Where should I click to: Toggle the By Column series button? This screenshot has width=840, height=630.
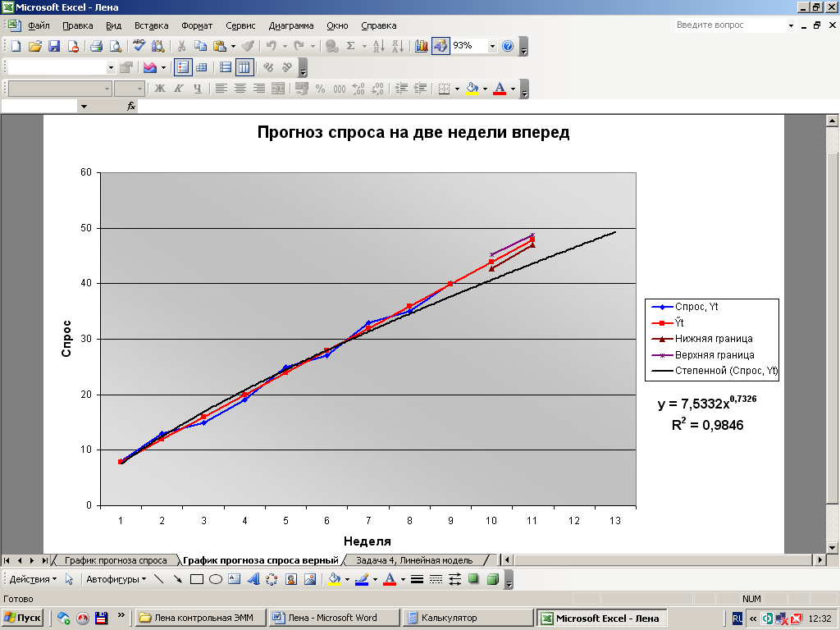pyautogui.click(x=244, y=67)
